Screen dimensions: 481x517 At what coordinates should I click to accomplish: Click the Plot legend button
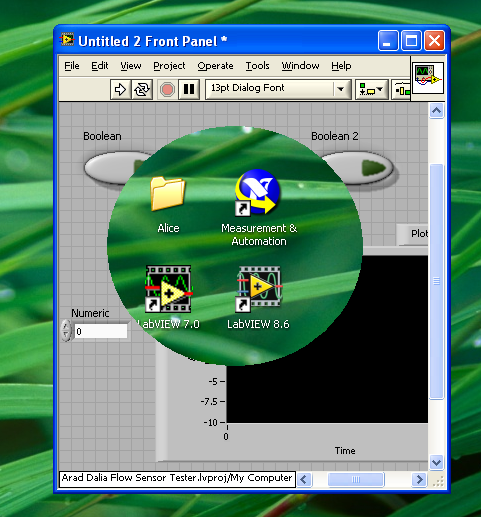pyautogui.click(x=413, y=234)
